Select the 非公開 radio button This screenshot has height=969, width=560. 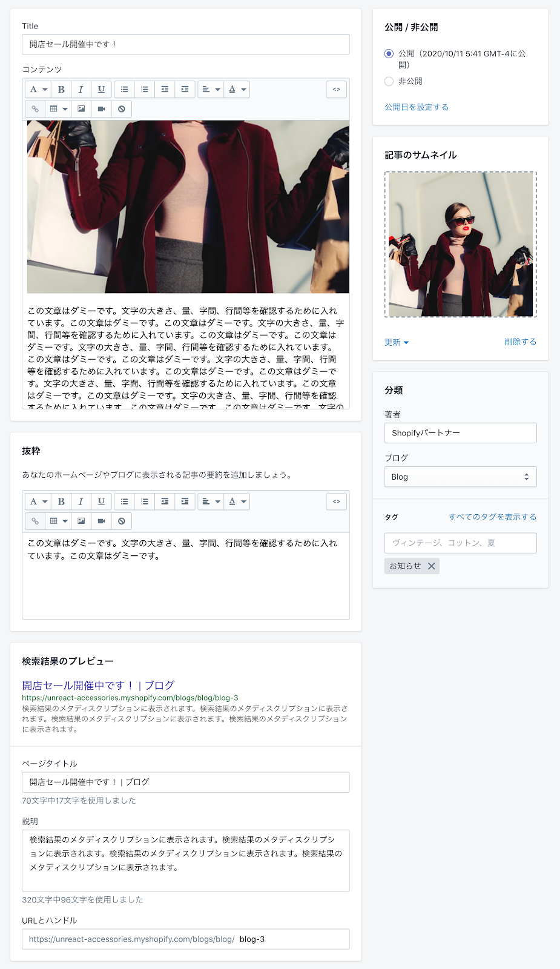(x=389, y=81)
